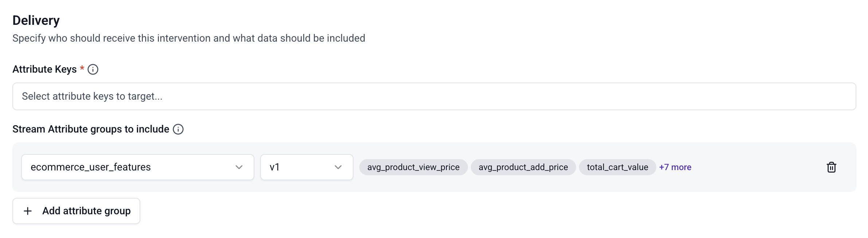Click the chevron arrow of ecommerce_user_features dropdown
The width and height of the screenshot is (868, 238).
[239, 167]
